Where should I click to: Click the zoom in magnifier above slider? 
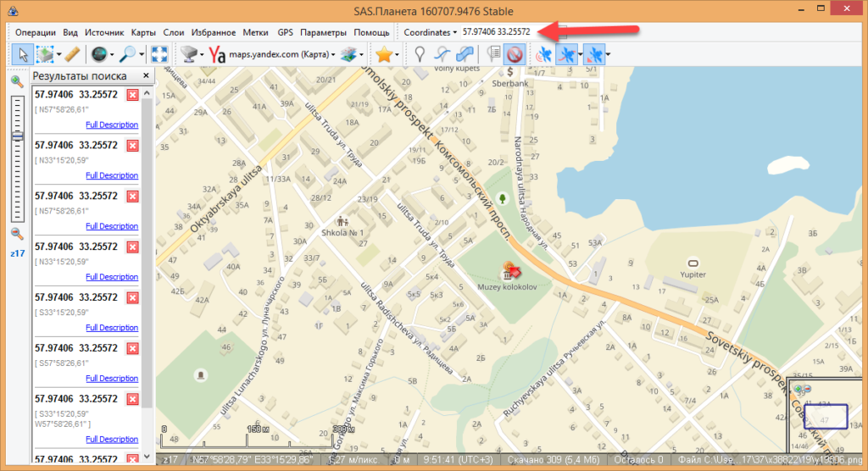(x=17, y=81)
